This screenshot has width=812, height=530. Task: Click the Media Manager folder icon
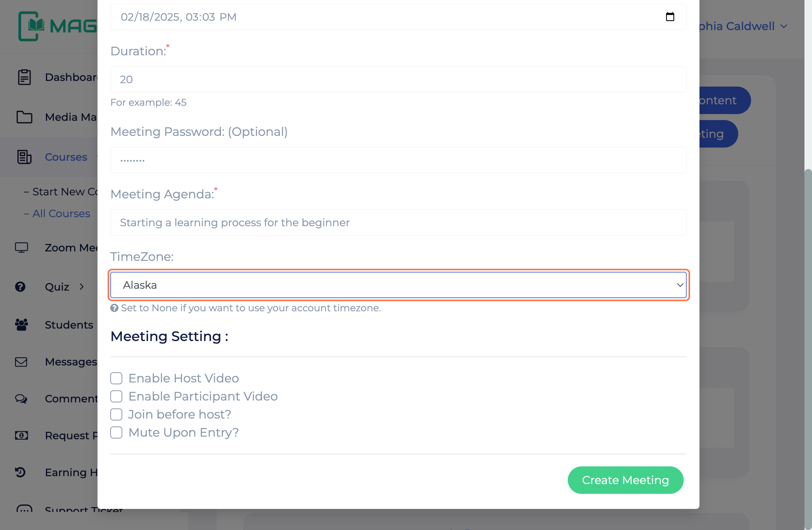tap(24, 117)
